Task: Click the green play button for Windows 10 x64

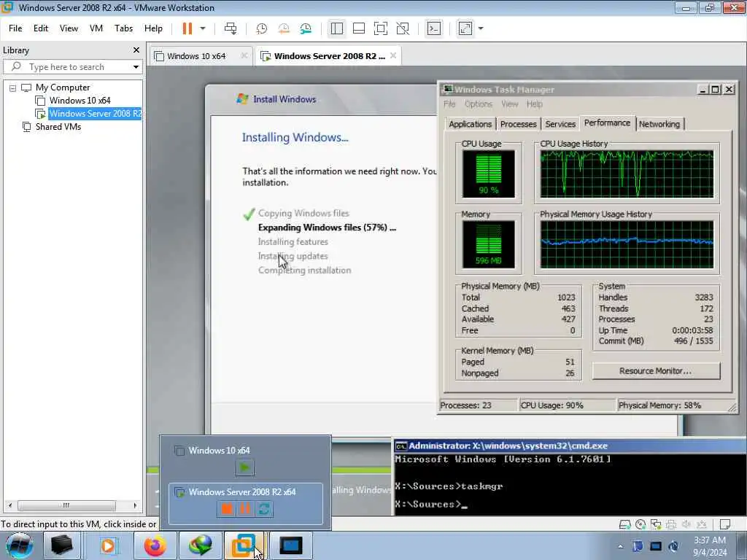Action: (244, 467)
